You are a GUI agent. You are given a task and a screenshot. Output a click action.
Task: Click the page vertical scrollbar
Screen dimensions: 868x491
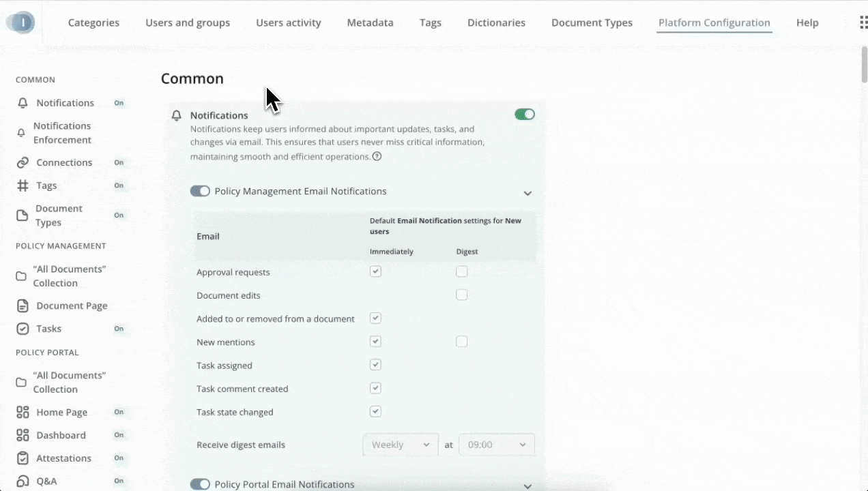click(865, 65)
